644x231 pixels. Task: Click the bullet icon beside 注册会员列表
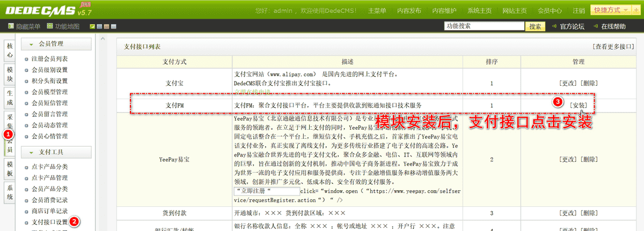[x=26, y=59]
